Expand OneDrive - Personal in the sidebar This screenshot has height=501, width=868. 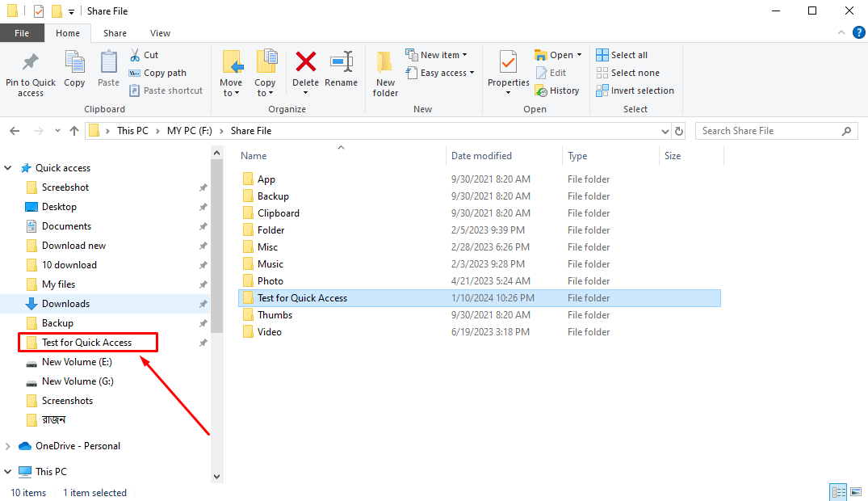click(x=7, y=445)
